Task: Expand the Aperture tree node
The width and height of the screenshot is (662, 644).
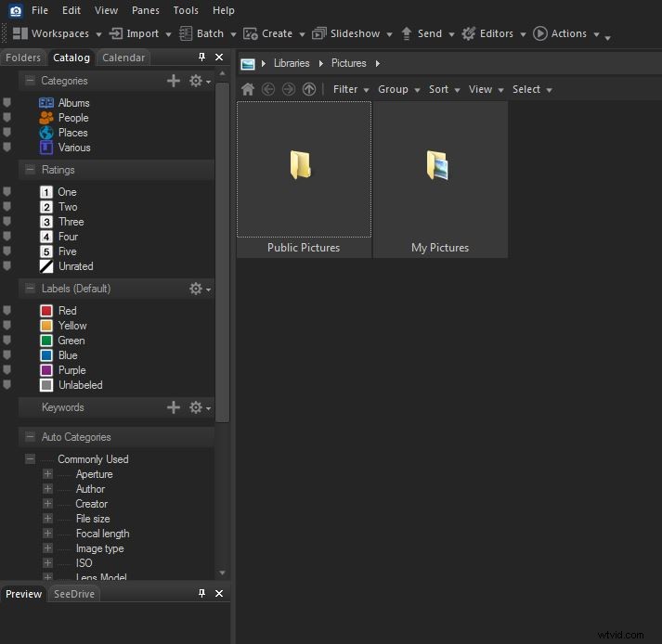Action: pyautogui.click(x=47, y=474)
